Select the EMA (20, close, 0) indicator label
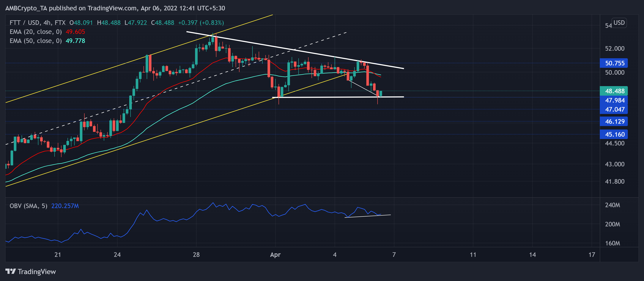This screenshot has width=644, height=281. [x=36, y=32]
